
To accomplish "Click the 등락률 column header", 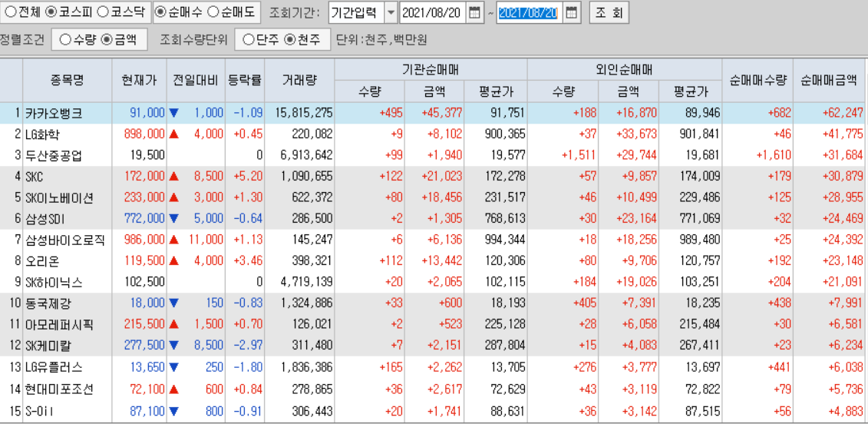I will [243, 80].
